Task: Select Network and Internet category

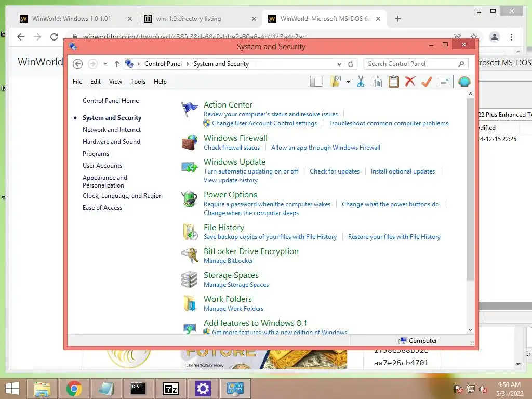Action: click(112, 130)
